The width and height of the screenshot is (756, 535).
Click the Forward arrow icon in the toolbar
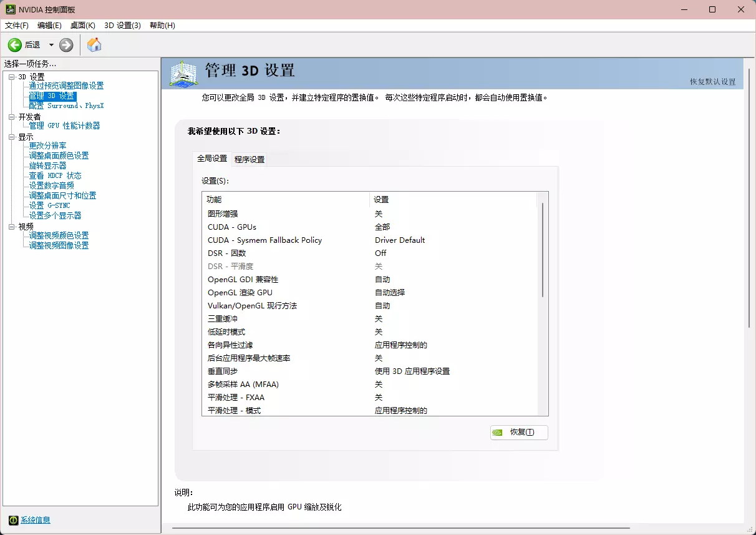click(x=66, y=45)
